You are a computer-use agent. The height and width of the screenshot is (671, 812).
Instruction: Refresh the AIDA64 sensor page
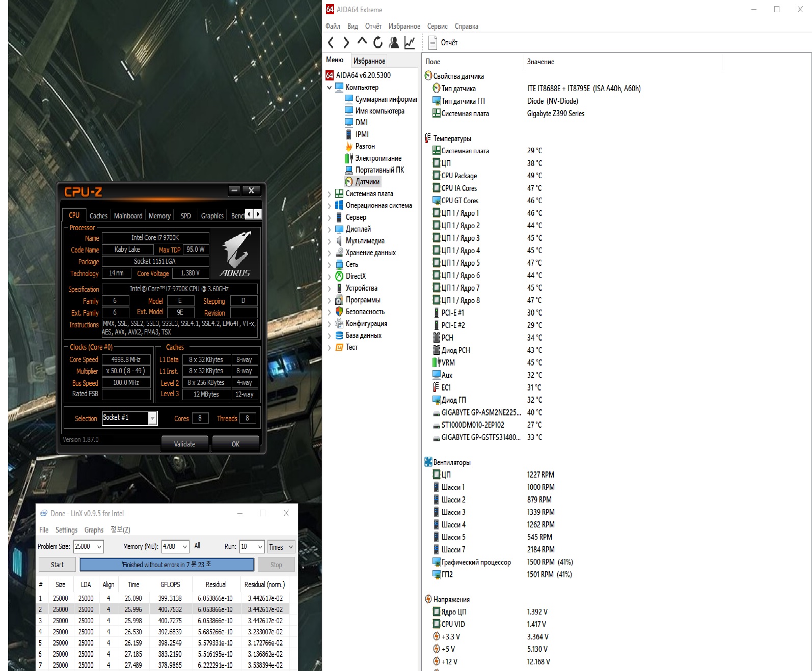coord(378,42)
